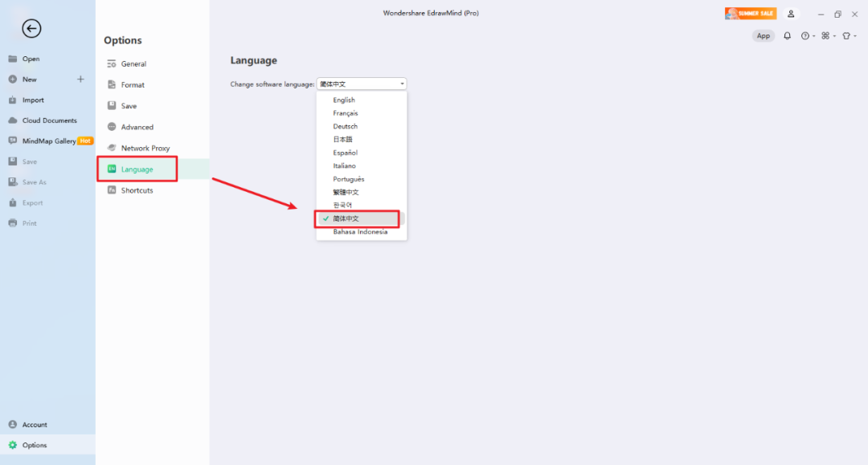
Task: Choose English from language list
Action: coord(344,100)
